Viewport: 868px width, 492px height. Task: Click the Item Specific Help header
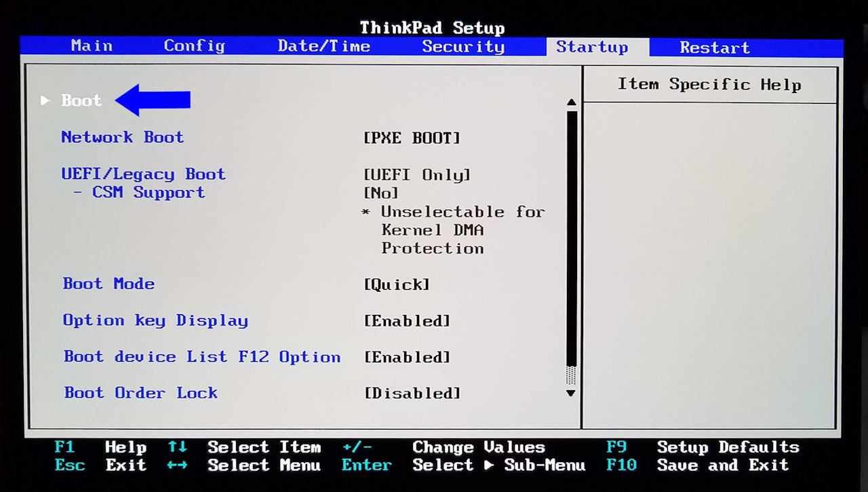point(709,85)
